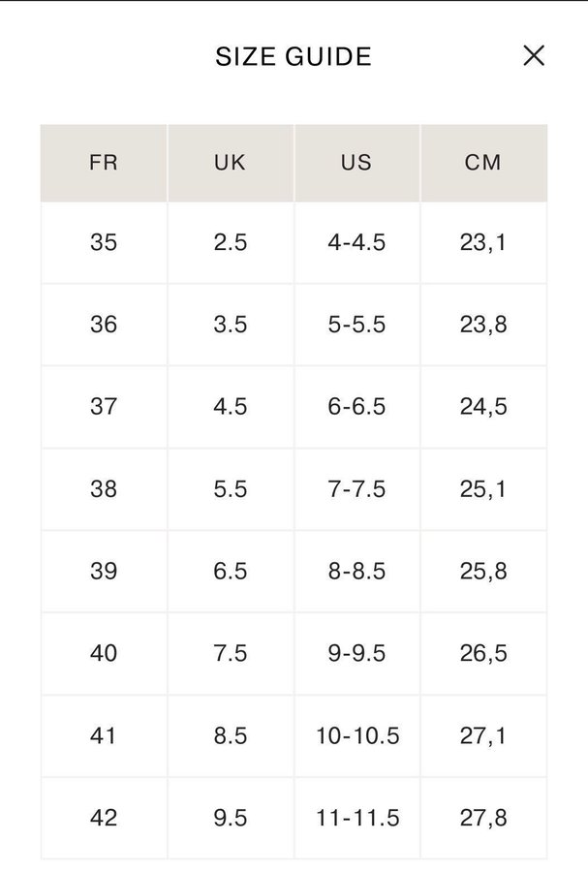Select FR size 36 cell

104,325
